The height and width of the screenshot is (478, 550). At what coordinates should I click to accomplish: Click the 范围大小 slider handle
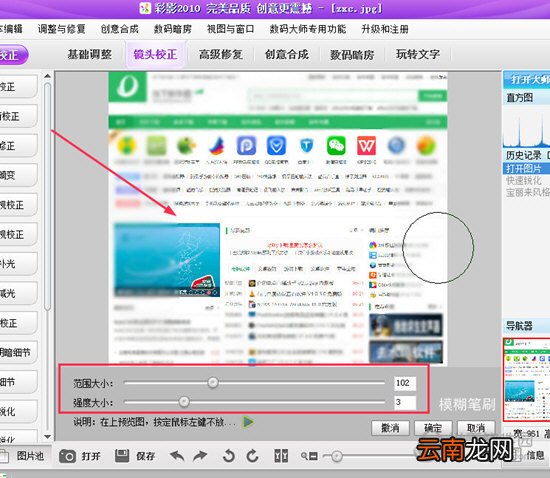tap(213, 383)
